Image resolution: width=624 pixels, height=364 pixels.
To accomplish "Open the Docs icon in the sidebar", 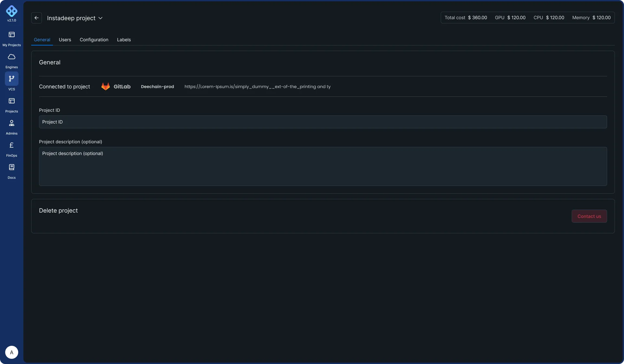I will point(12,167).
